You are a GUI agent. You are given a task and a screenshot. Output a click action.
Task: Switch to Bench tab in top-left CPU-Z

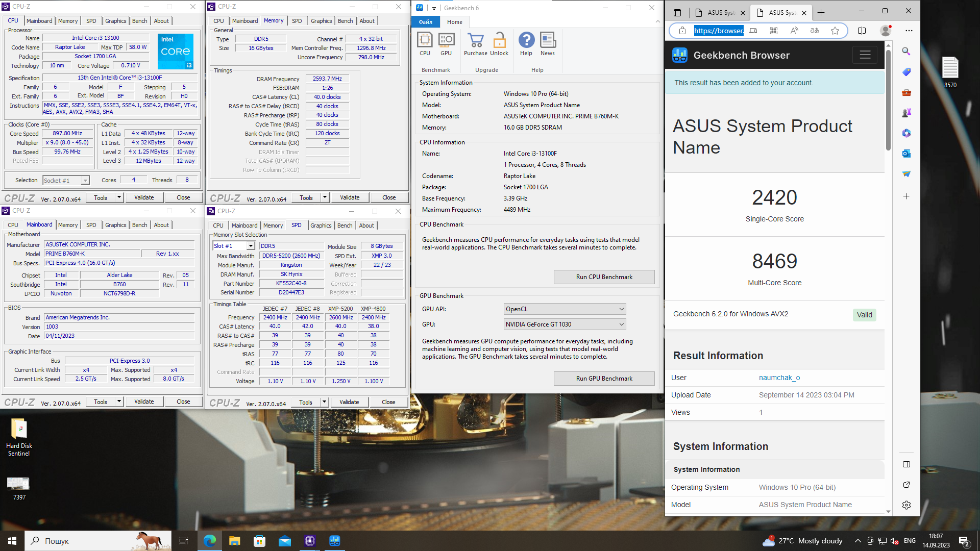pyautogui.click(x=139, y=21)
